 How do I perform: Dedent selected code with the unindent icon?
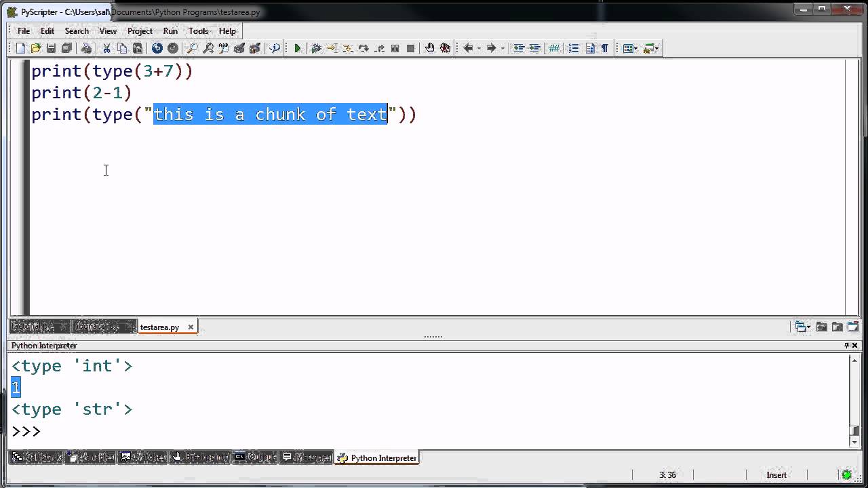click(519, 48)
